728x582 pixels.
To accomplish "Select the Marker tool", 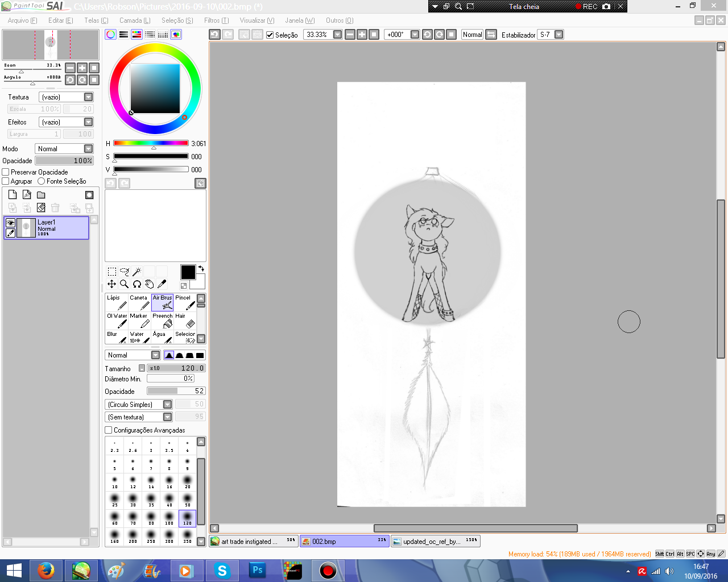I will (x=139, y=321).
